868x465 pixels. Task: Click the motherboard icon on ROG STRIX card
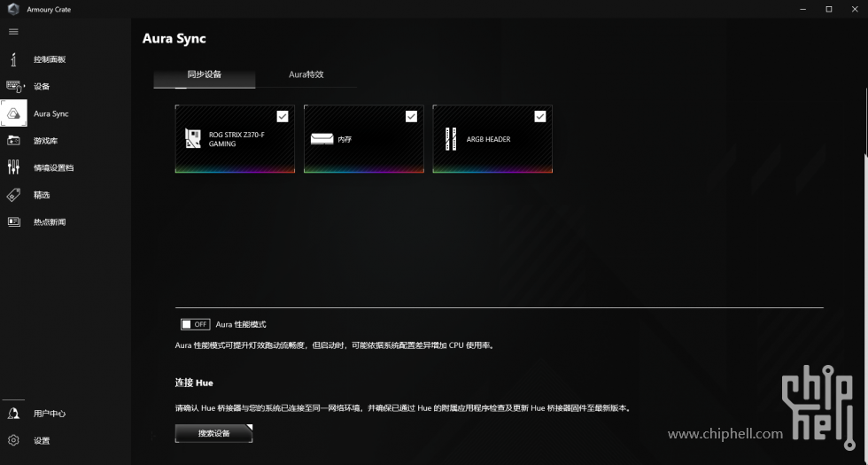click(193, 139)
